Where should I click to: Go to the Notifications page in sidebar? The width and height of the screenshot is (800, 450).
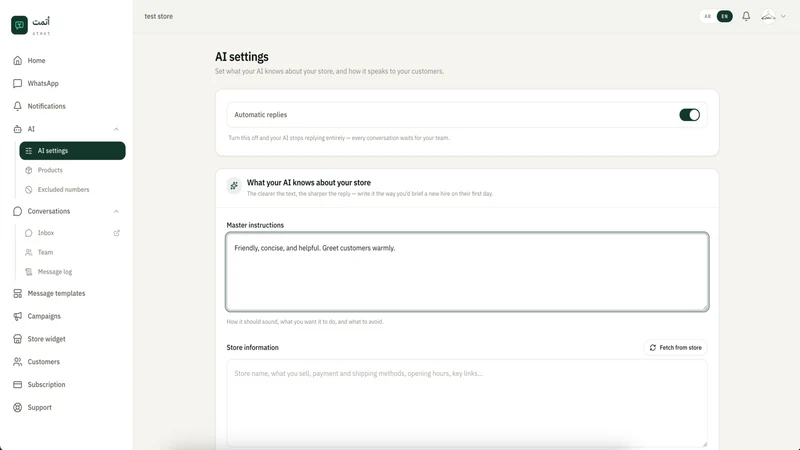point(46,106)
